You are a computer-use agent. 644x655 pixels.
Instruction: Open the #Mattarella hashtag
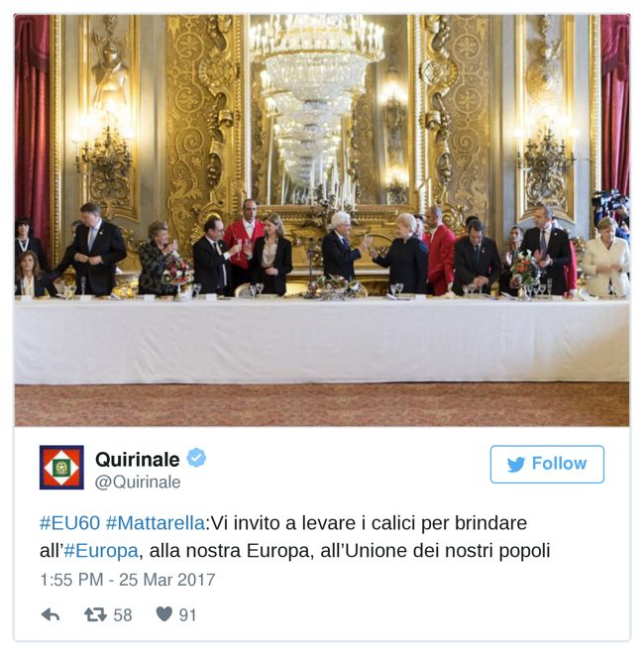(156, 523)
